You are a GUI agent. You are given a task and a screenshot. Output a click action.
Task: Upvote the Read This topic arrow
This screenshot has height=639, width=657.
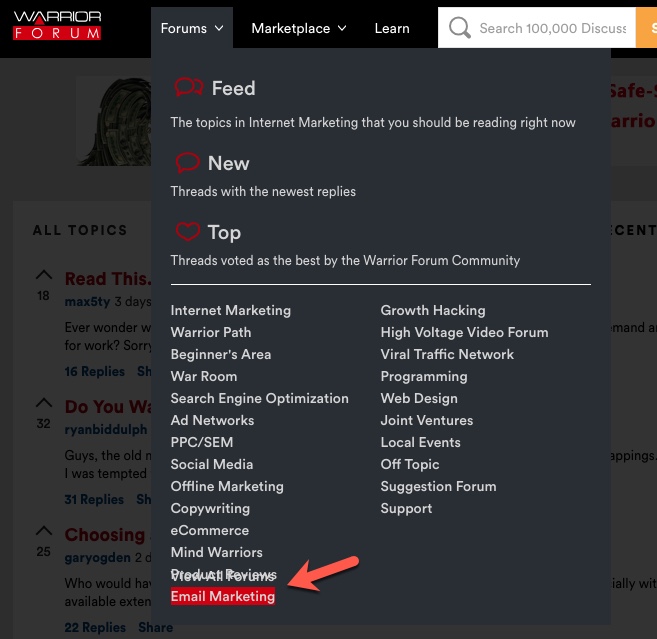click(x=43, y=275)
